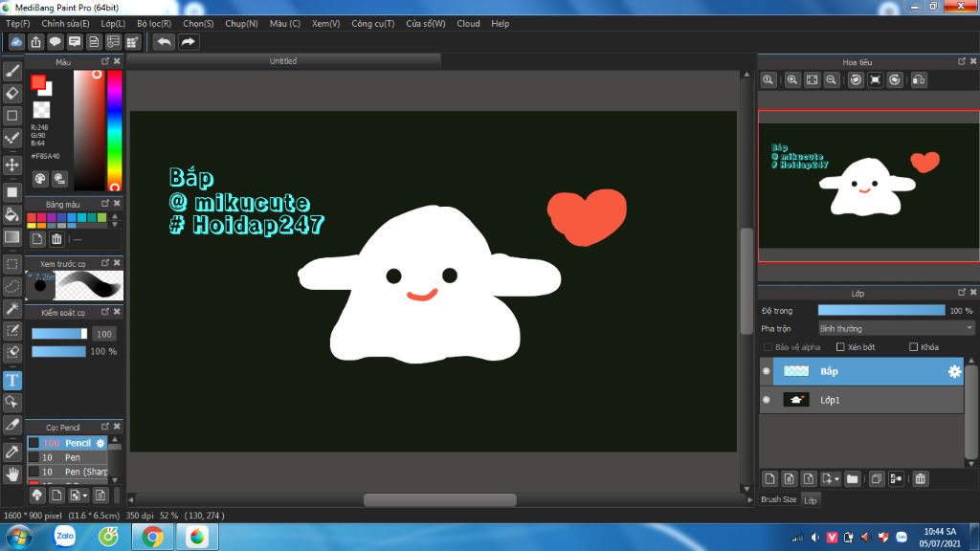Flip the navigator view horizontally
Screen dimensions: 980x551
point(919,80)
